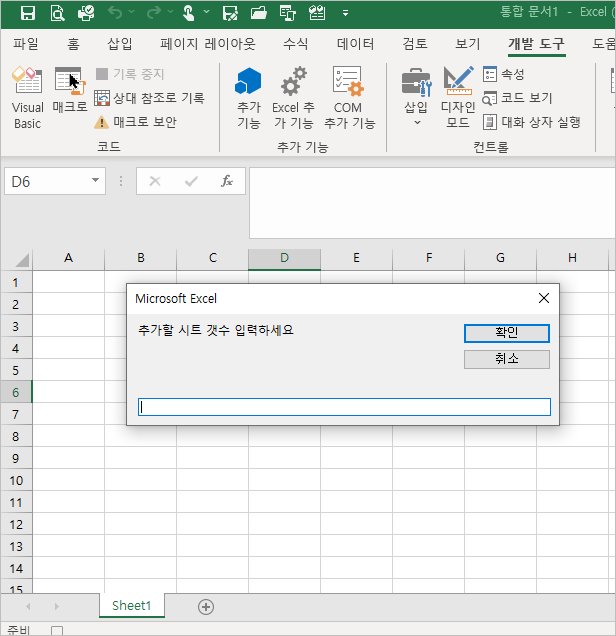Screen dimensions: 616x636
Task: Toggle 디자인 모드 design mode
Action: pos(458,98)
